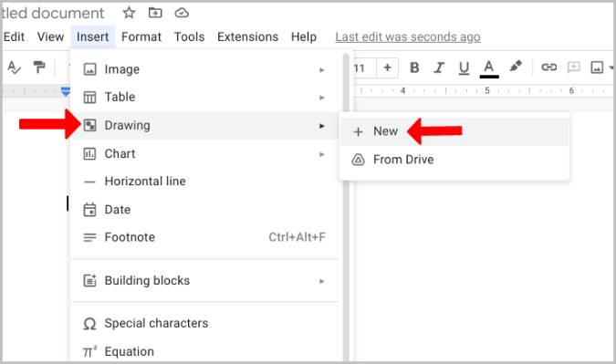Click the Date calendar icon
The height and width of the screenshot is (364, 616).
point(90,210)
